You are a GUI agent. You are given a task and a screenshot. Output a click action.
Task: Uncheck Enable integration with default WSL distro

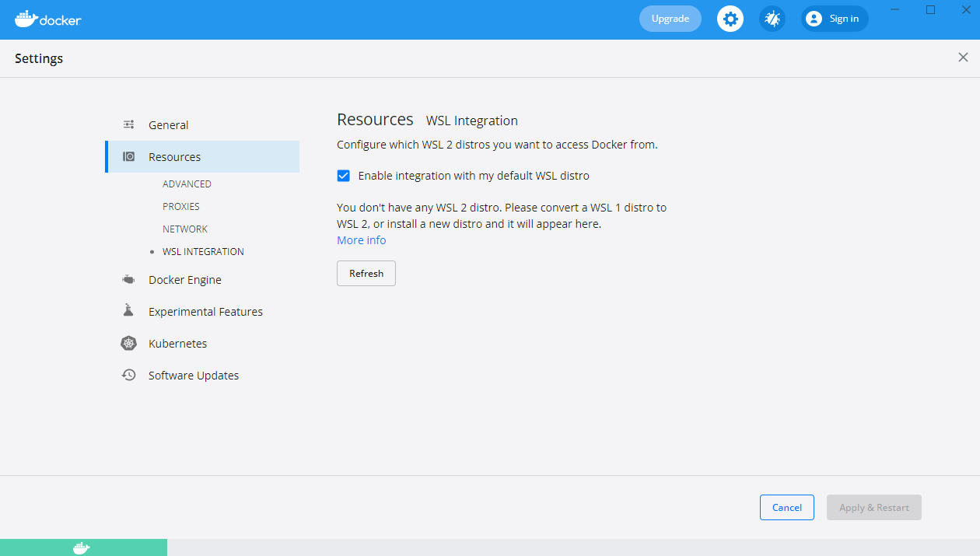tap(343, 176)
